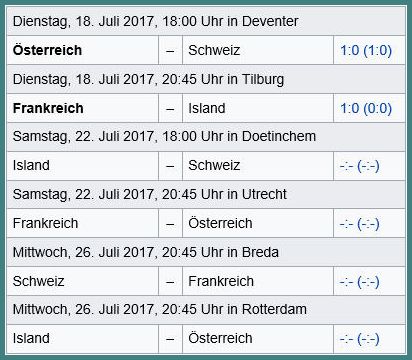Select Schweiz home team in Breda match

tap(83, 281)
